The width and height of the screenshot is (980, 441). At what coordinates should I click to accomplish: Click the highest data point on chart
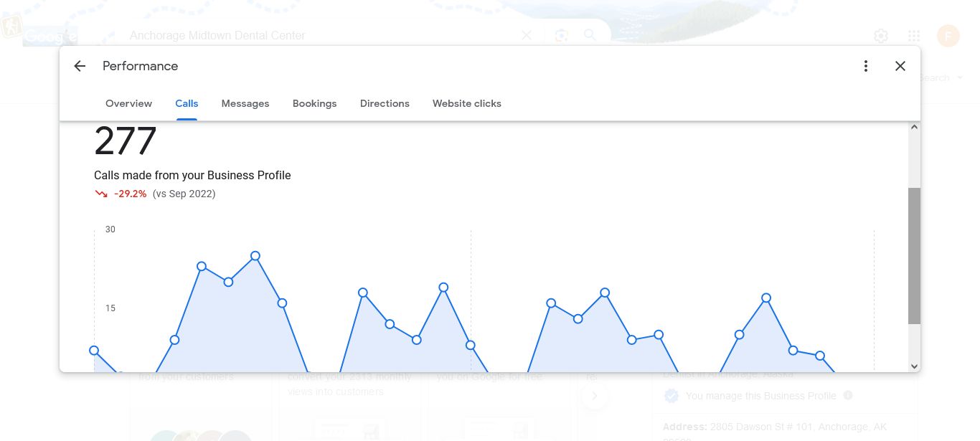click(x=255, y=256)
